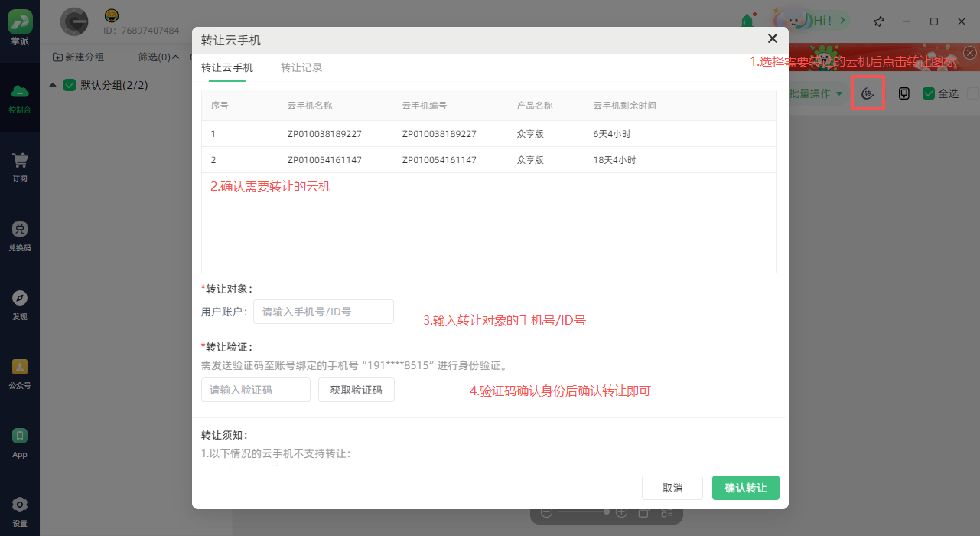Click 获取验证码 to request code

tap(357, 390)
